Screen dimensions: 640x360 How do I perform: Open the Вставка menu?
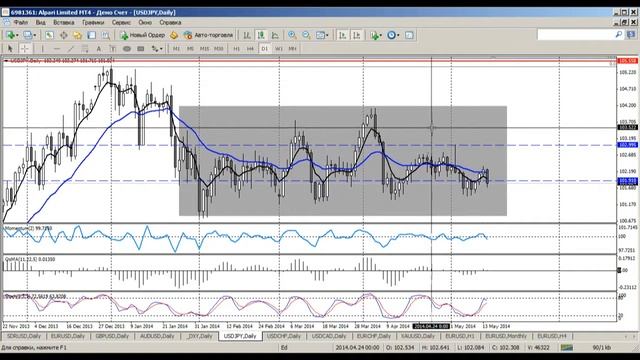pos(64,22)
